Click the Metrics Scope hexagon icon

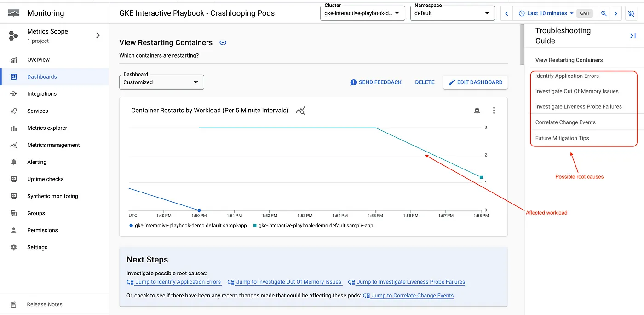14,36
